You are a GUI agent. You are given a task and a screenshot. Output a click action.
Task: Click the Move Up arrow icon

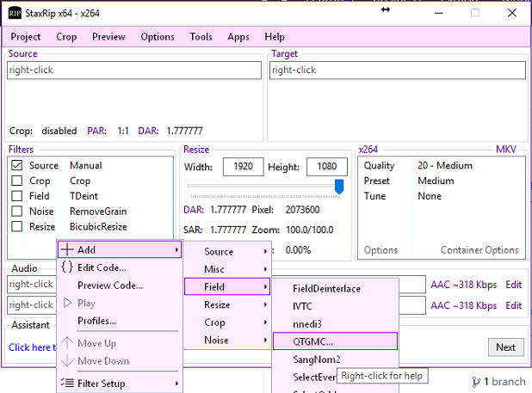(x=67, y=343)
